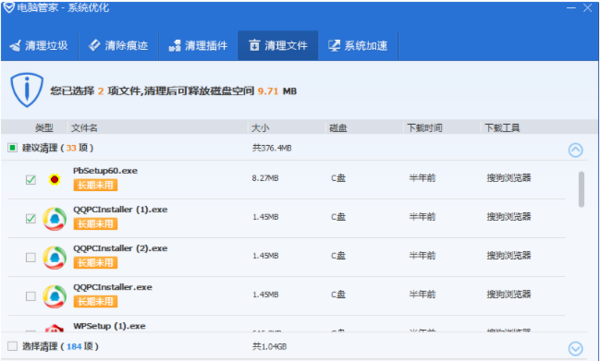Click the QQPCInstaller (1).exe file icon

(54, 219)
